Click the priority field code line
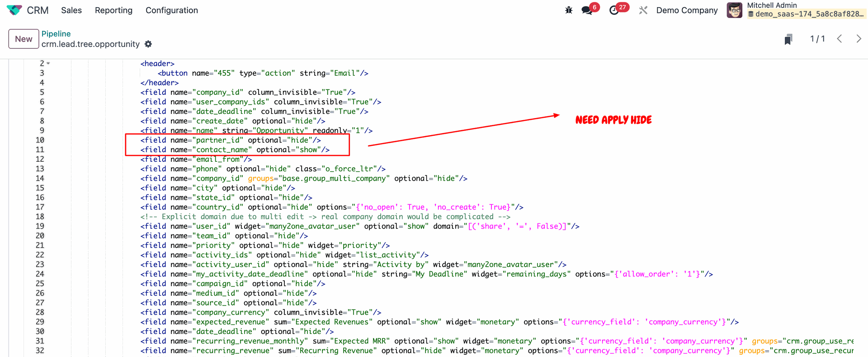868x357 pixels. (265, 245)
